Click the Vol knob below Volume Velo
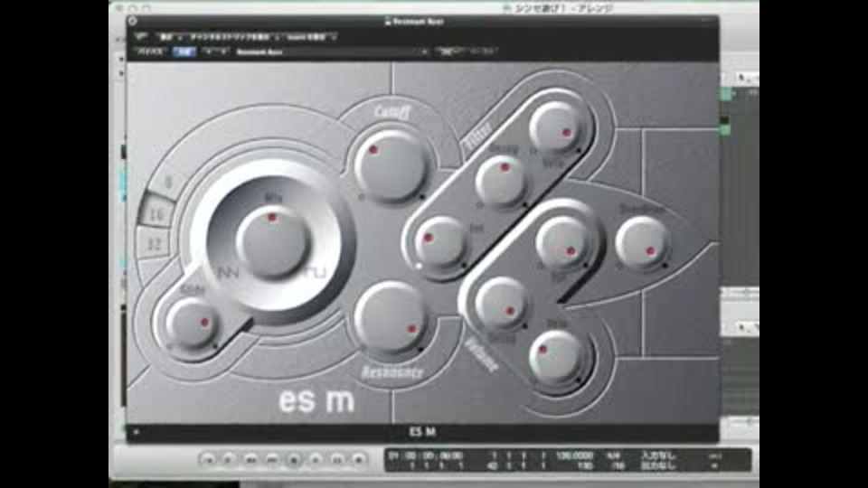Viewport: 868px width, 488px height. [556, 356]
